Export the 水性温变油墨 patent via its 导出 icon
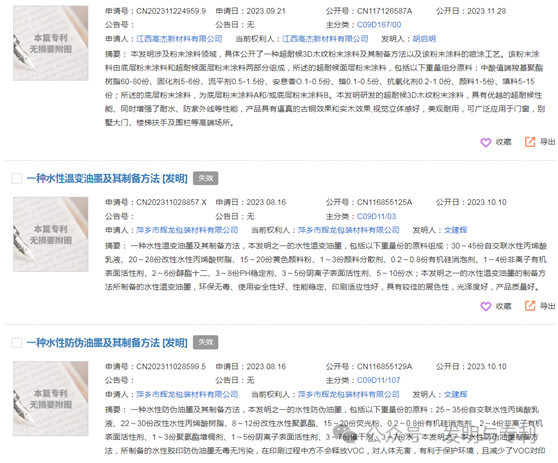Screen dimensions: 558x463 (x=530, y=306)
